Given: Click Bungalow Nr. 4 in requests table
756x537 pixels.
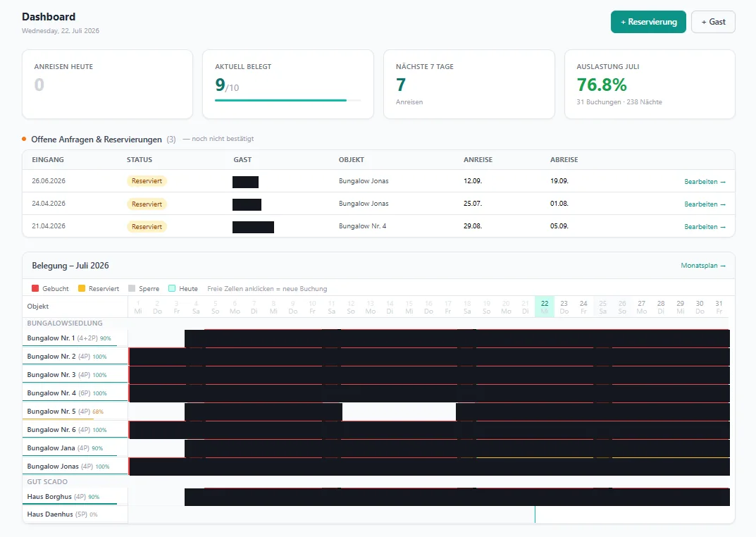Looking at the screenshot, I should (x=363, y=226).
